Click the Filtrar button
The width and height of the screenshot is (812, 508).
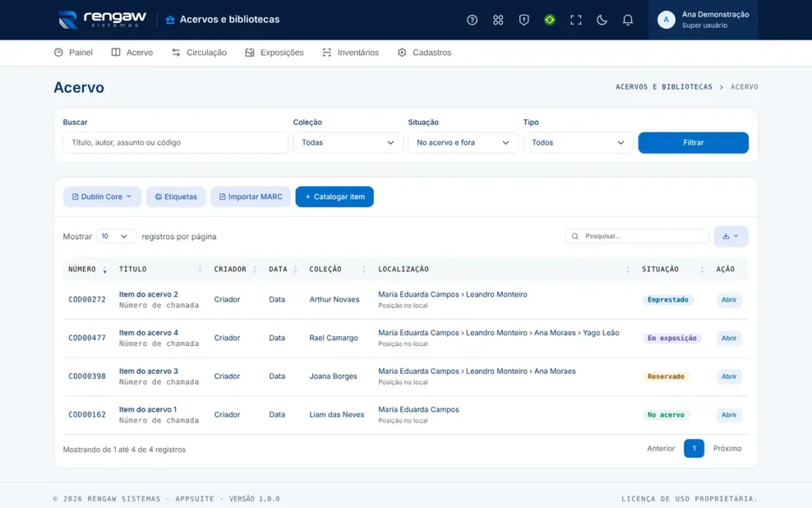[693, 143]
